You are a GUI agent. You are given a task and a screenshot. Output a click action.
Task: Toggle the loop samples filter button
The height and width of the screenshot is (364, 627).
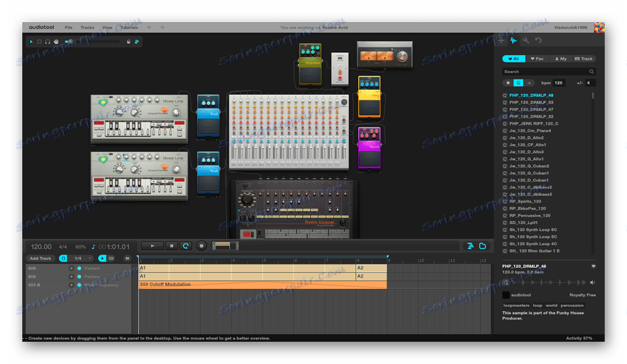click(519, 83)
